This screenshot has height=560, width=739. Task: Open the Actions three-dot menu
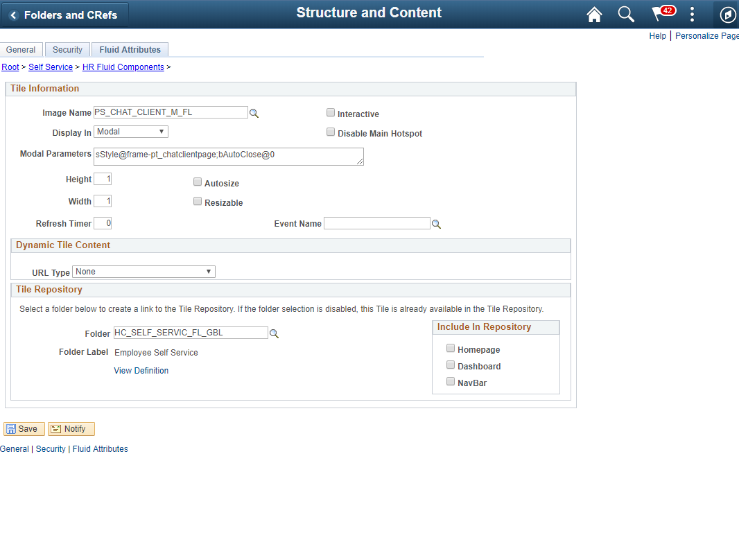click(x=692, y=14)
